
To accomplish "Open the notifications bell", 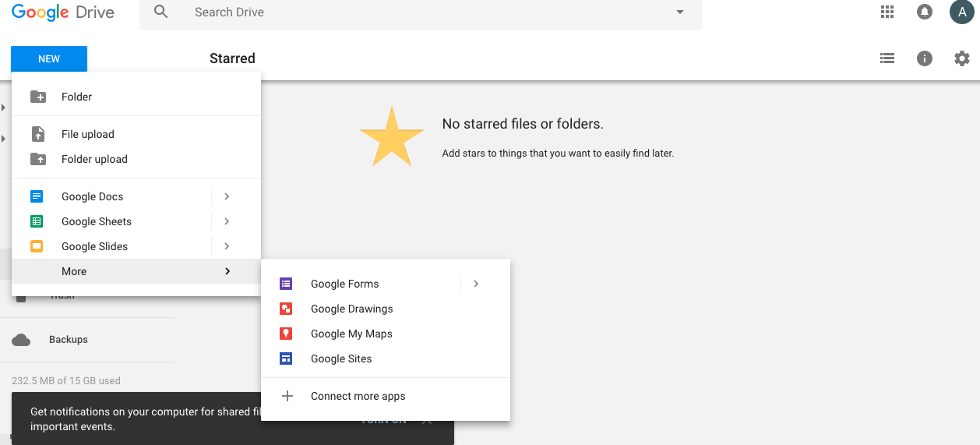I will pos(925,12).
